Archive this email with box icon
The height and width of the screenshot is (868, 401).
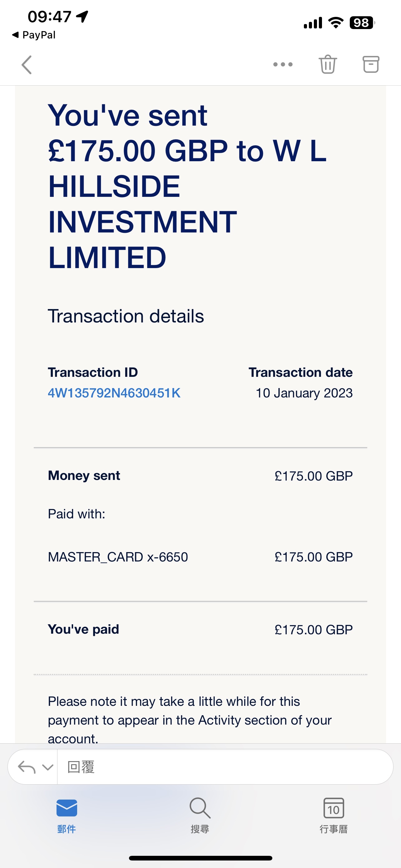pos(371,64)
